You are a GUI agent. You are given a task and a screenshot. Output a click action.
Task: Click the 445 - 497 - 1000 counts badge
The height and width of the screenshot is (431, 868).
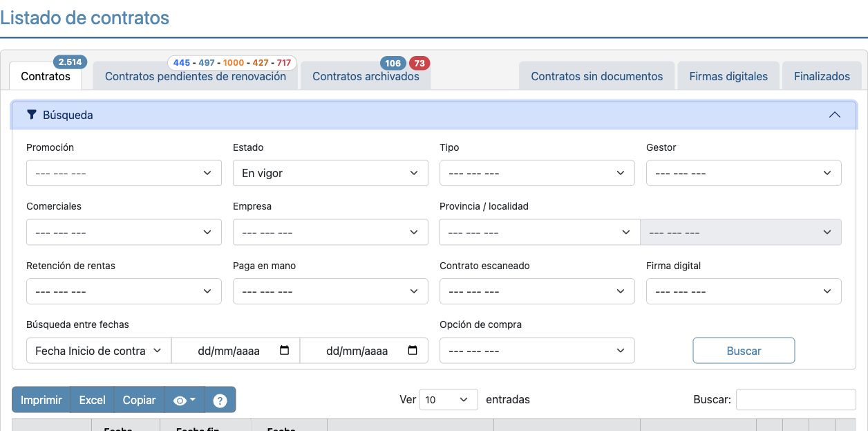(x=232, y=63)
